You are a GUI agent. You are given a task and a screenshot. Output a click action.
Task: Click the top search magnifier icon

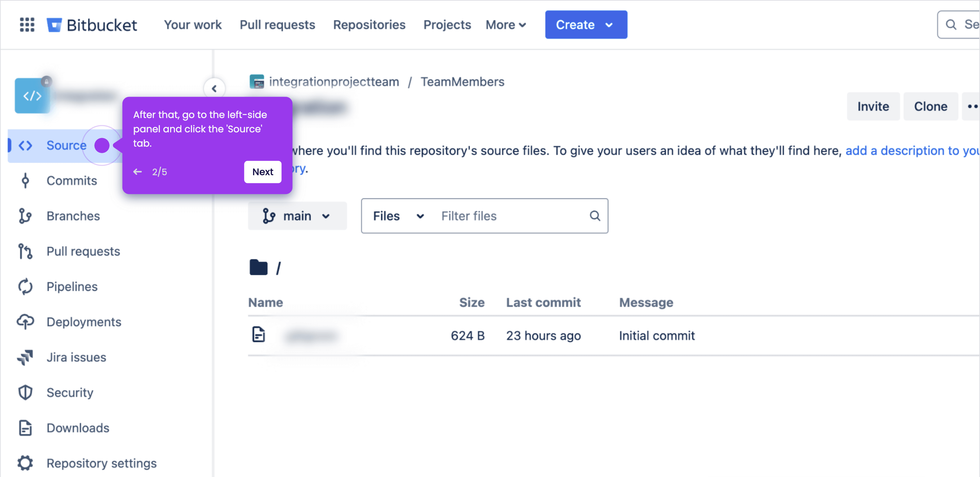click(951, 25)
